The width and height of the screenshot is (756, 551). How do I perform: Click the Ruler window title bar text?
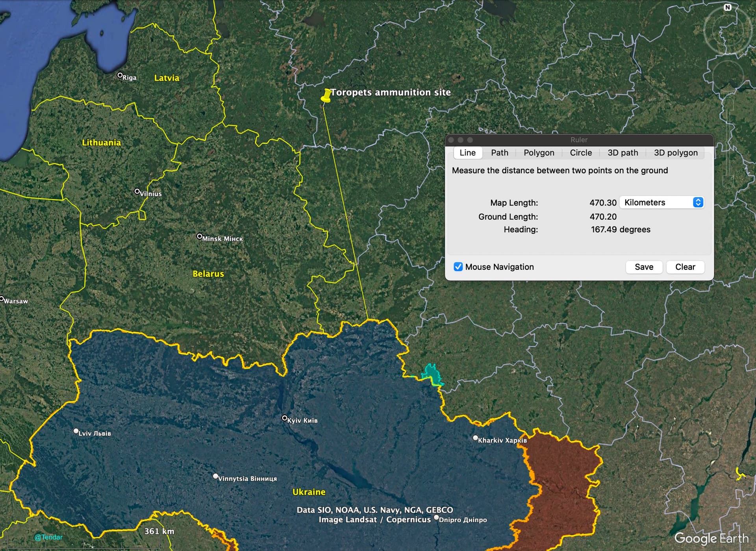579,140
